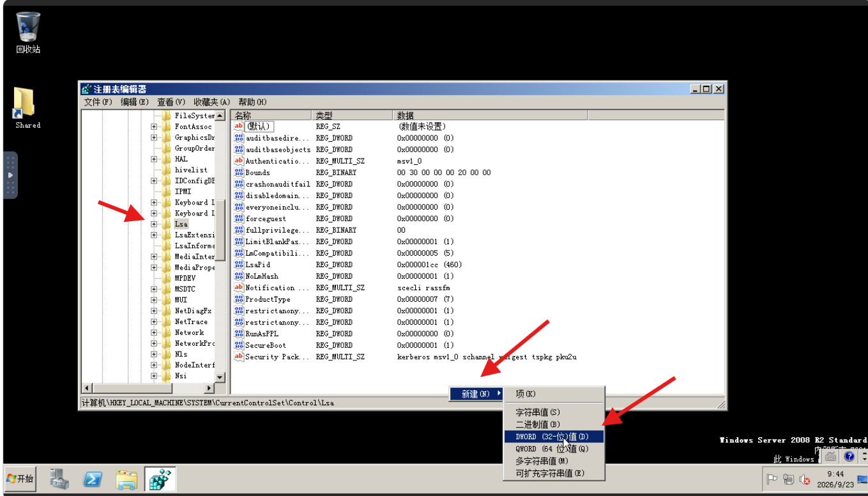This screenshot has width=868, height=496.
Task: Click the icon beside the ProductType value
Action: (239, 299)
